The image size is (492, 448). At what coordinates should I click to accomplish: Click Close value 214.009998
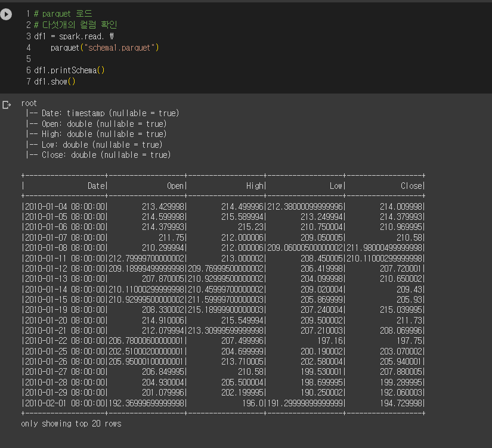coord(401,207)
